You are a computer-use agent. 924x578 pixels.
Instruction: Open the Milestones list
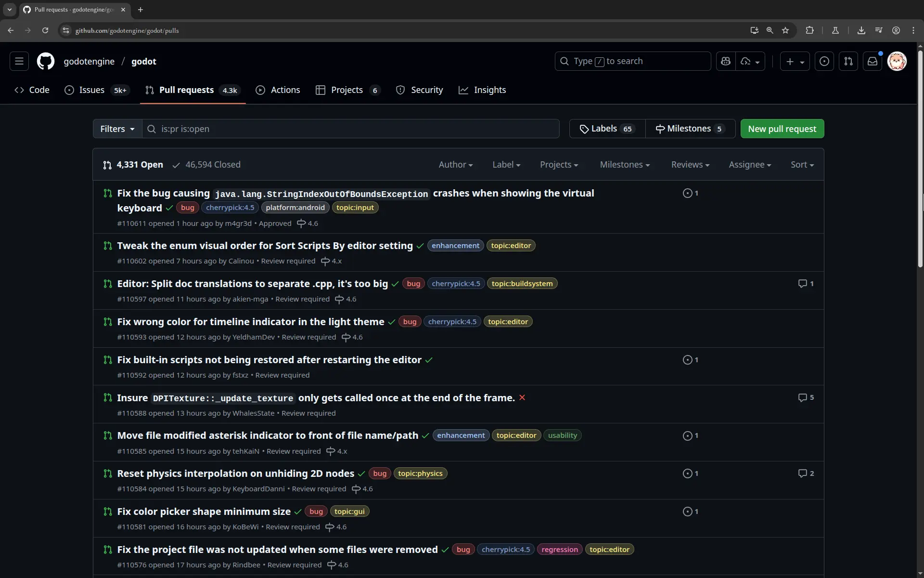pyautogui.click(x=690, y=129)
